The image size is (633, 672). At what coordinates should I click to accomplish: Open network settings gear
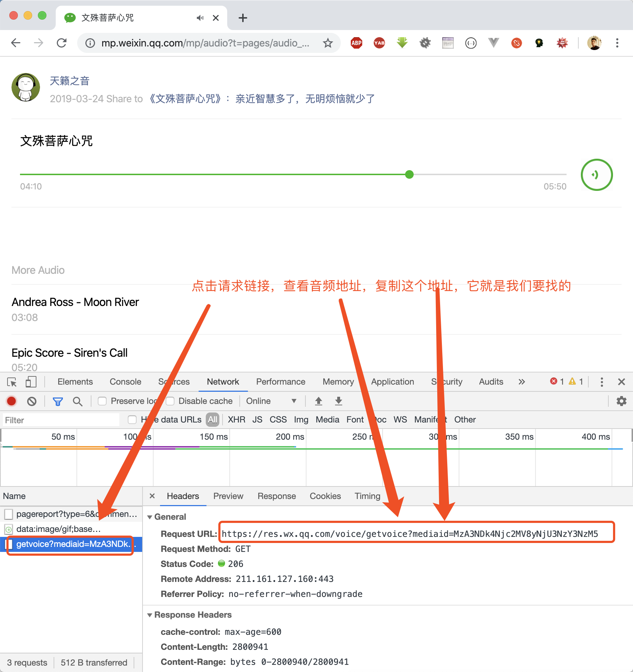[x=622, y=401]
